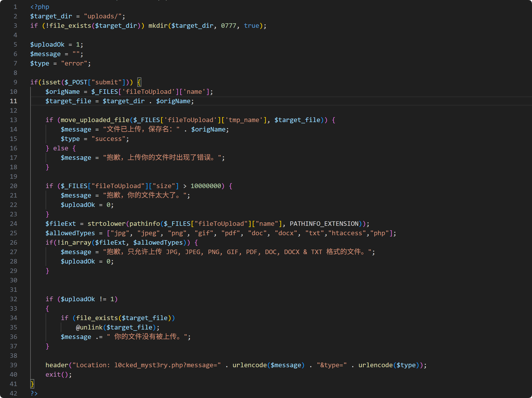Image resolution: width=532 pixels, height=398 pixels.
Task: Click $uploadOk variable on line 22
Action: (78, 205)
